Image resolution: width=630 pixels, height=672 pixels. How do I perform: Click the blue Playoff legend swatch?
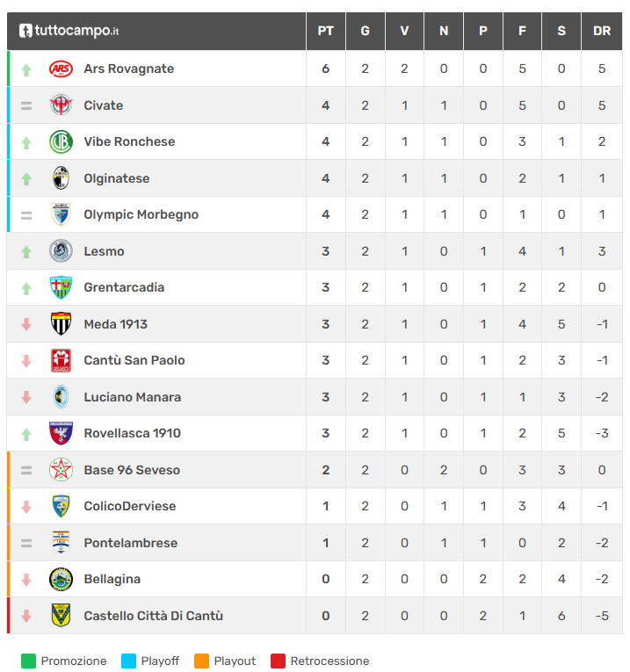128,661
